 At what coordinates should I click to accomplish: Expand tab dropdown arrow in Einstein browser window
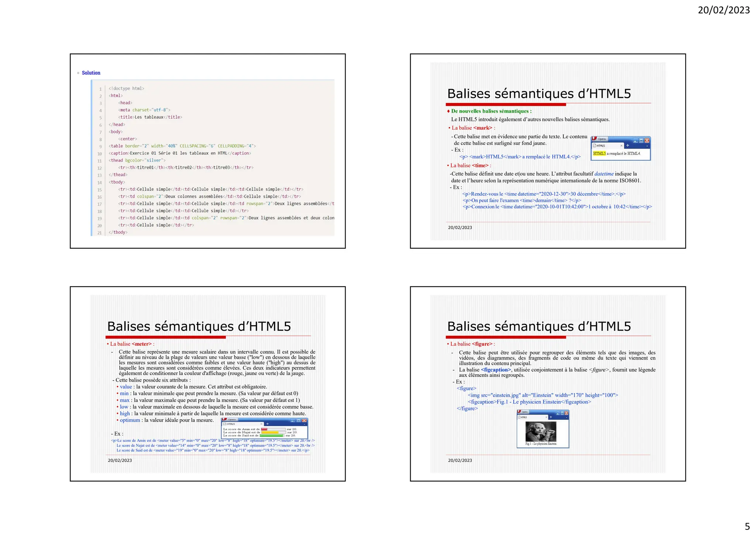[x=566, y=417]
